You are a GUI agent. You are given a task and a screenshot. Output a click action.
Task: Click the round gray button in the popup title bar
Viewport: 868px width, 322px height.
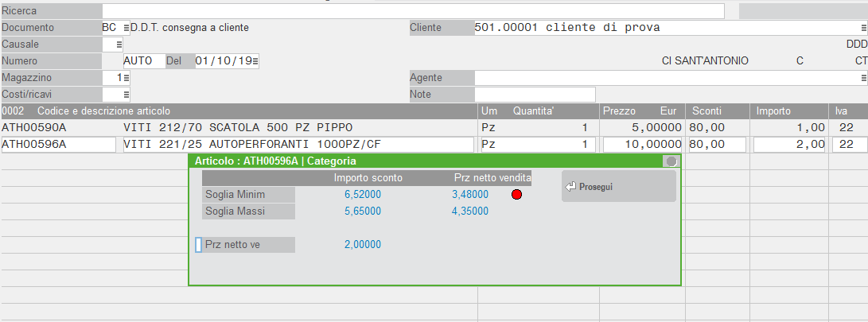(671, 161)
